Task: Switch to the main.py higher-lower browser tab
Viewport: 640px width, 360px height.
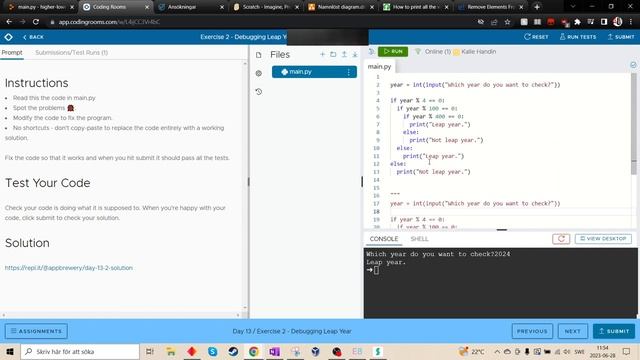Action: click(41, 7)
